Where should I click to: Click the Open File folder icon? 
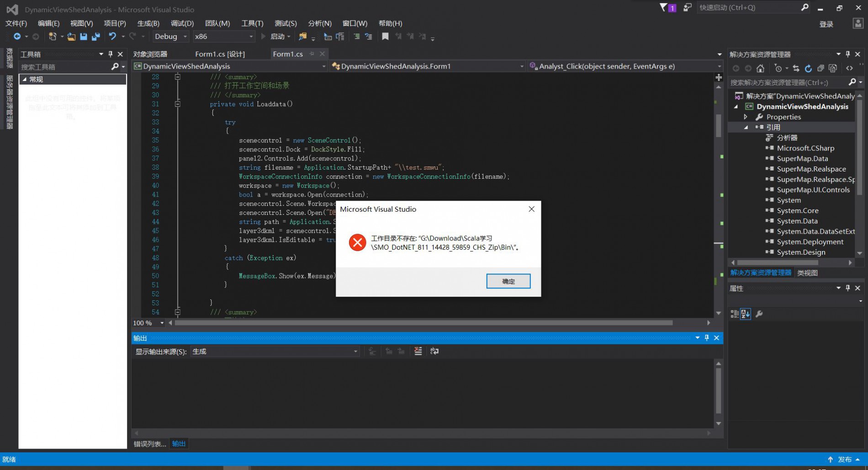point(71,37)
